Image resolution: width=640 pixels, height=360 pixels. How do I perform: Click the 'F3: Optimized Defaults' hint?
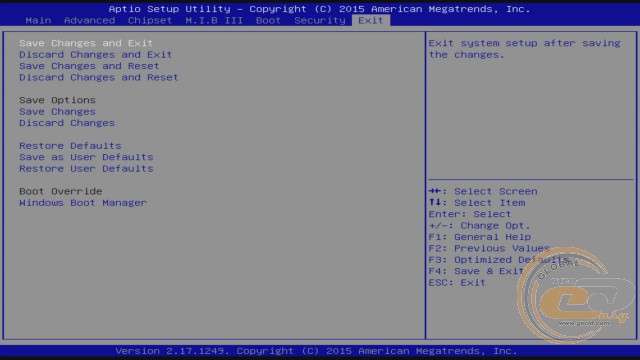click(499, 260)
